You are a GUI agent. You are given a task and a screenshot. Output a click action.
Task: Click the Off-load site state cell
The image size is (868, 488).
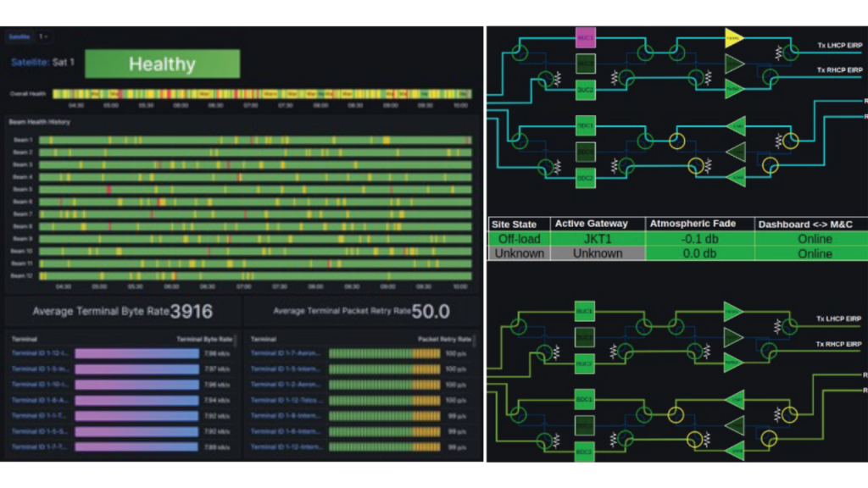(x=519, y=239)
